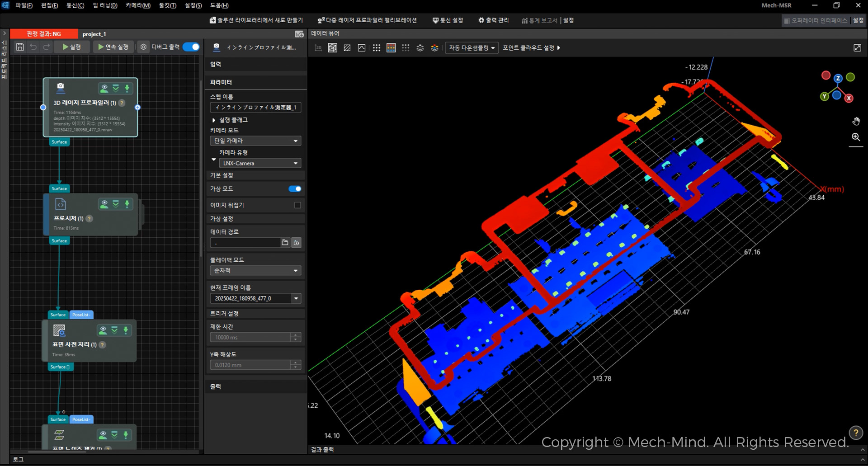This screenshot has height=466, width=868.
Task: Click 실행 run button
Action: coord(72,47)
